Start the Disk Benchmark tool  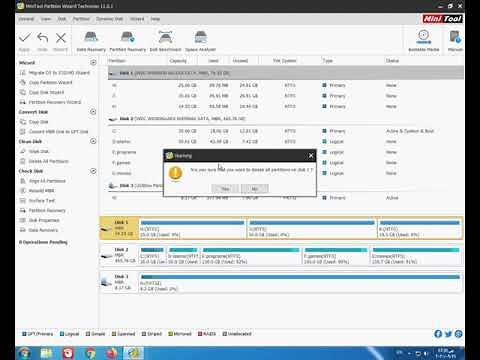coord(165,41)
